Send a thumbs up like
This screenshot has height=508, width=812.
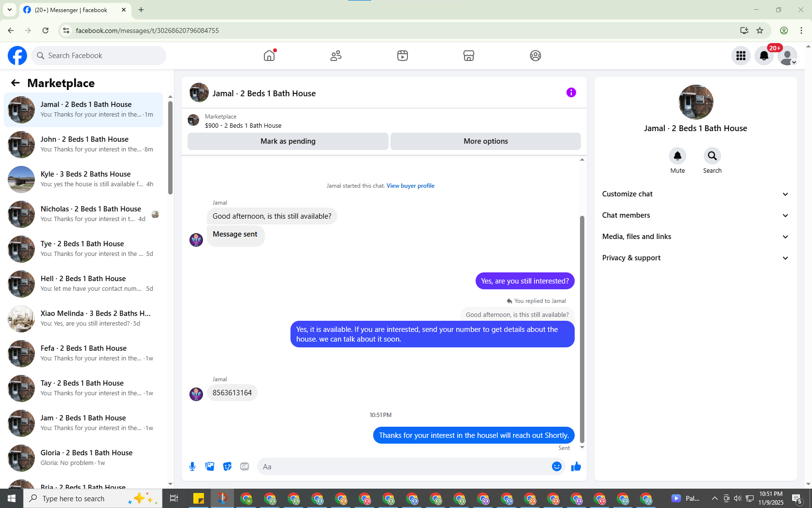point(576,466)
